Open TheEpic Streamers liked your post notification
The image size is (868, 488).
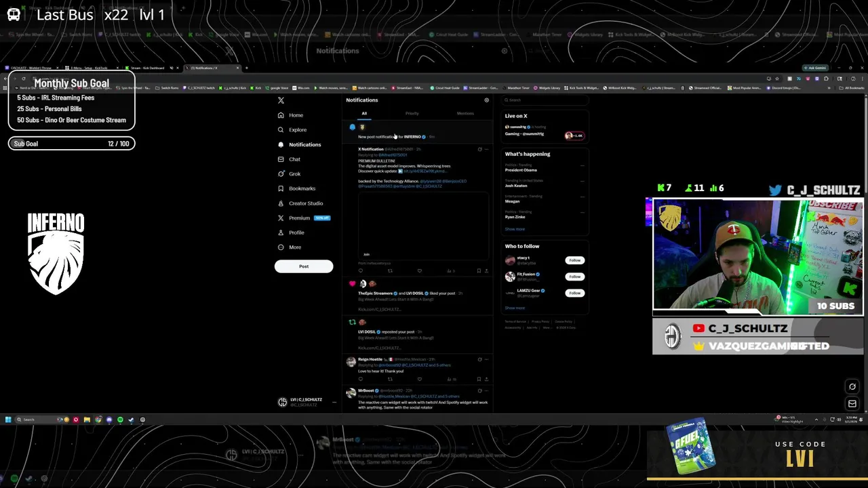[x=417, y=297]
